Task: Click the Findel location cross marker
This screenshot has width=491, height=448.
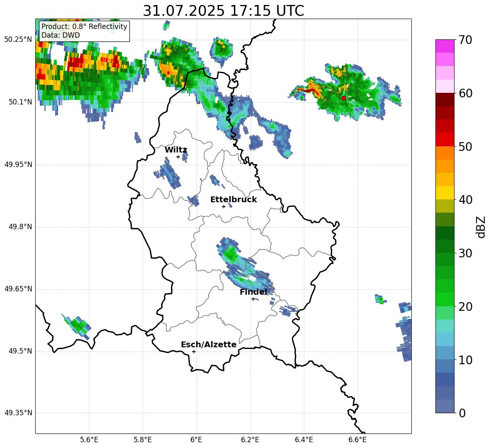Action: coord(253,299)
